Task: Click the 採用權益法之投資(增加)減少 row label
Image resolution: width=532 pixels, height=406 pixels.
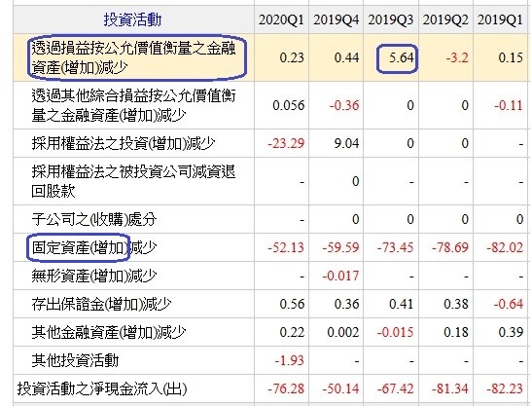Action: point(124,143)
